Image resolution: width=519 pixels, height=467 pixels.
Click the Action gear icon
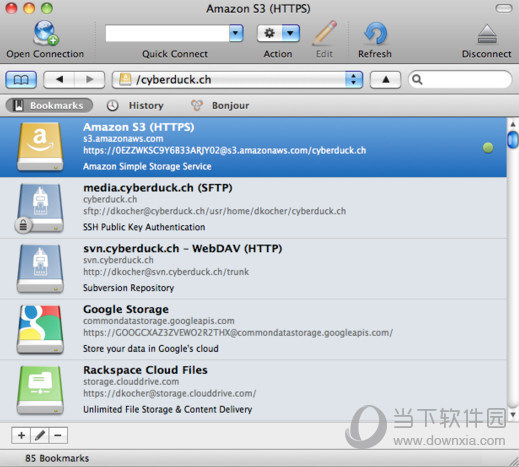(x=269, y=33)
